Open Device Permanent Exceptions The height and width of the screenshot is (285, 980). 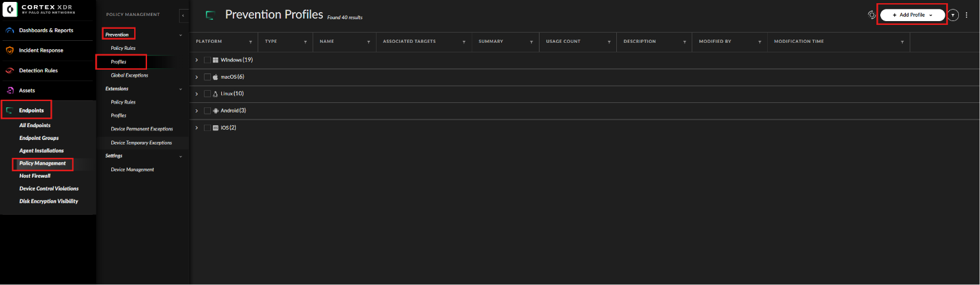(142, 129)
